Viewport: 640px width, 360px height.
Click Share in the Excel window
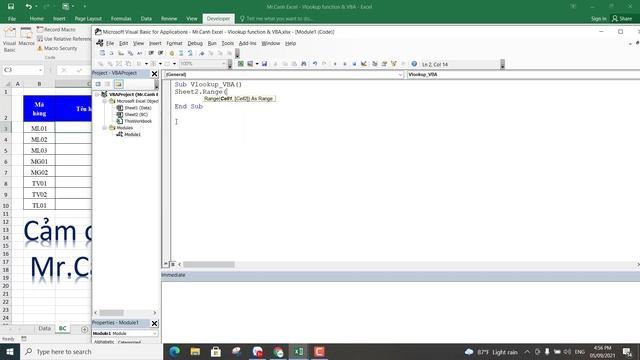coord(622,18)
